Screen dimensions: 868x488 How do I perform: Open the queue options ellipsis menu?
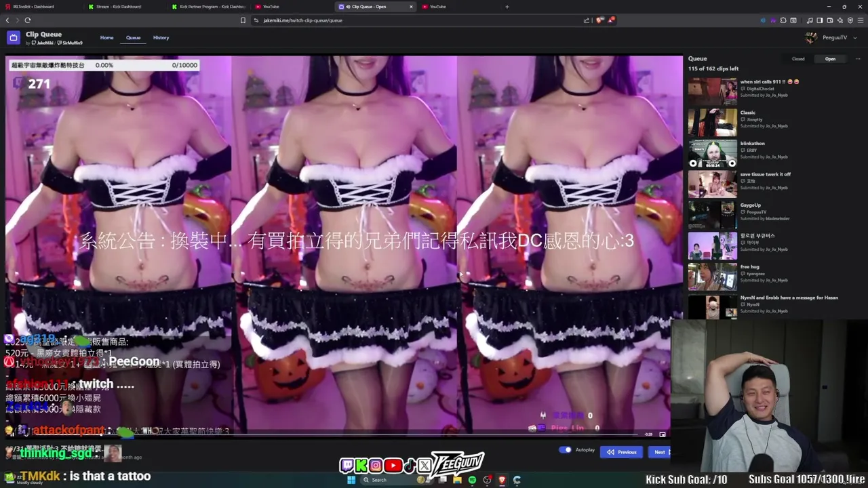click(x=857, y=59)
